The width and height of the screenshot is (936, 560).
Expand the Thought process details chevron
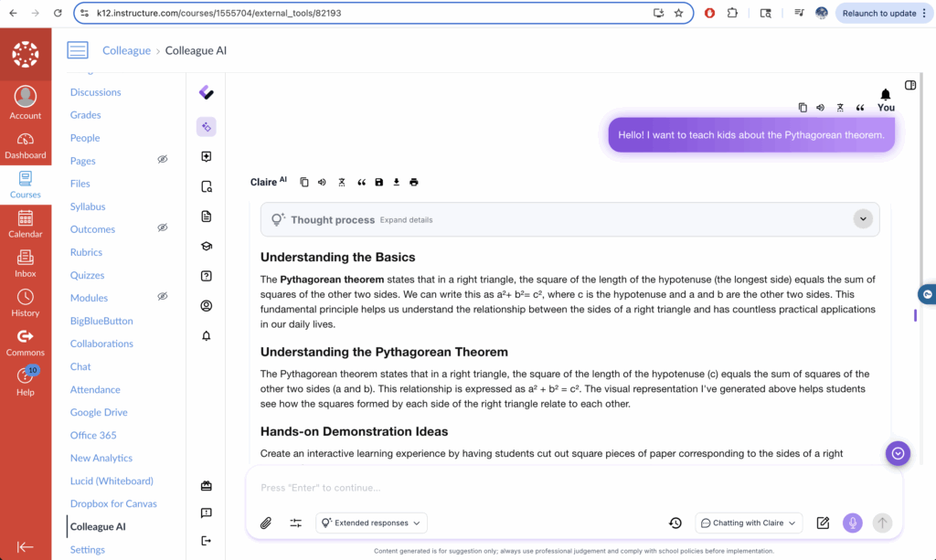(863, 219)
